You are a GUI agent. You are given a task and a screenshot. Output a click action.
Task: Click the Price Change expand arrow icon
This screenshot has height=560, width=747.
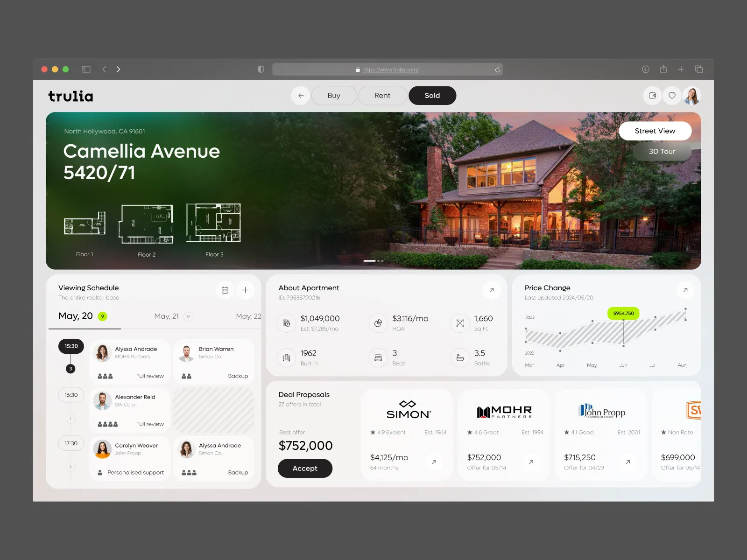point(686,290)
